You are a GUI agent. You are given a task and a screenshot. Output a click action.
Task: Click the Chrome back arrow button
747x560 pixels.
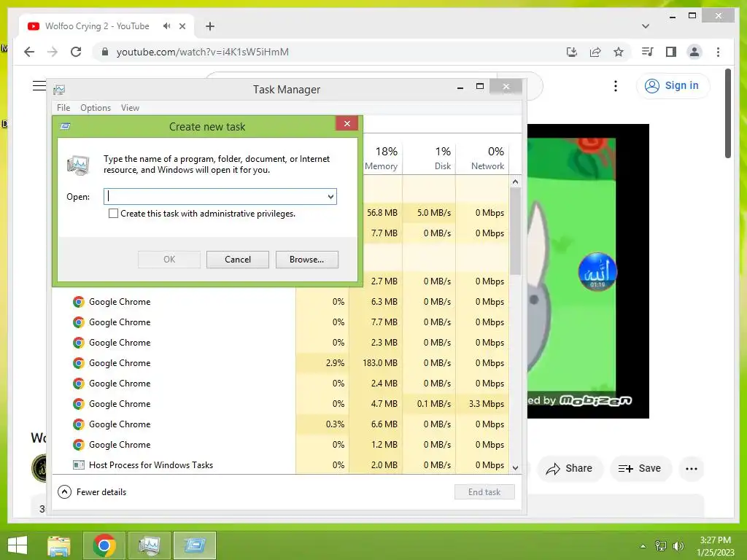tap(29, 52)
